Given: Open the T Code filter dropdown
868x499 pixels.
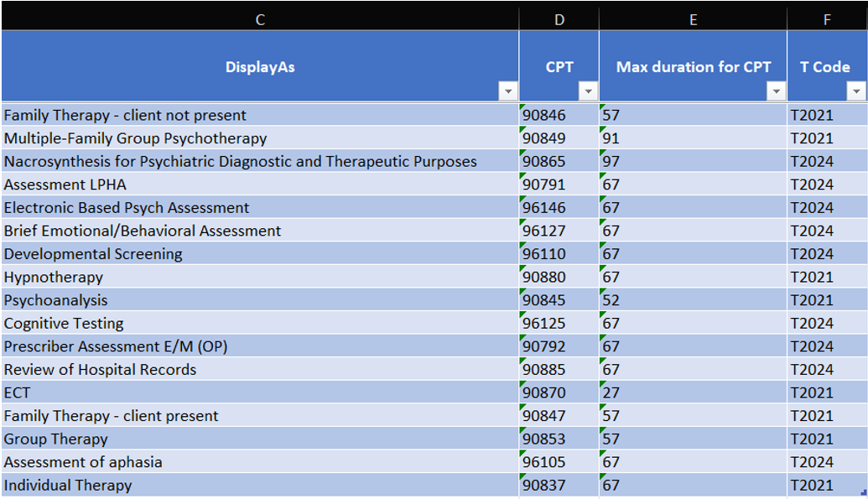Looking at the screenshot, I should click(855, 91).
